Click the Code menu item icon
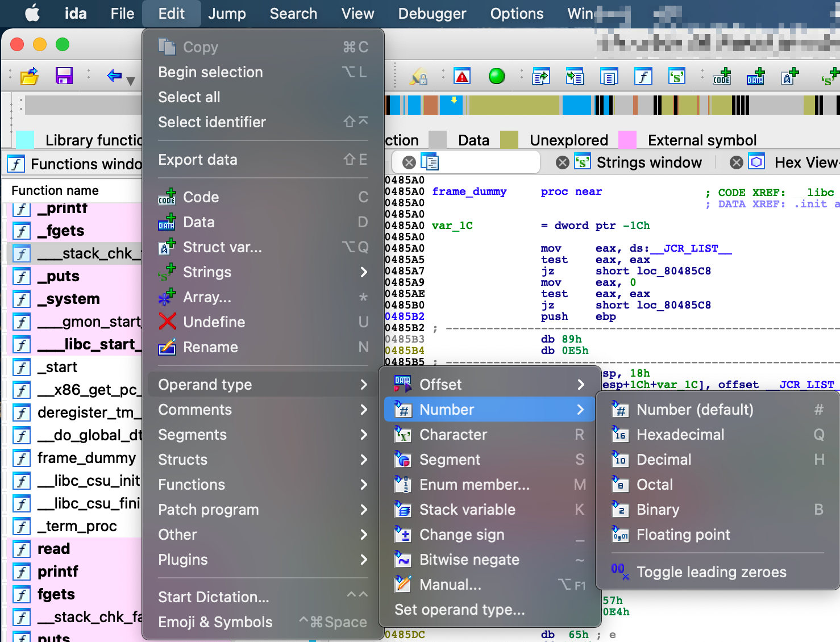This screenshot has height=642, width=840. 167,197
